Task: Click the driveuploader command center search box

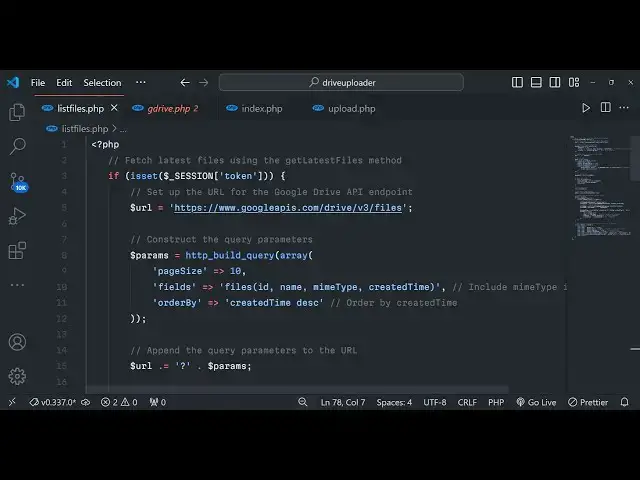Action: coord(341,82)
